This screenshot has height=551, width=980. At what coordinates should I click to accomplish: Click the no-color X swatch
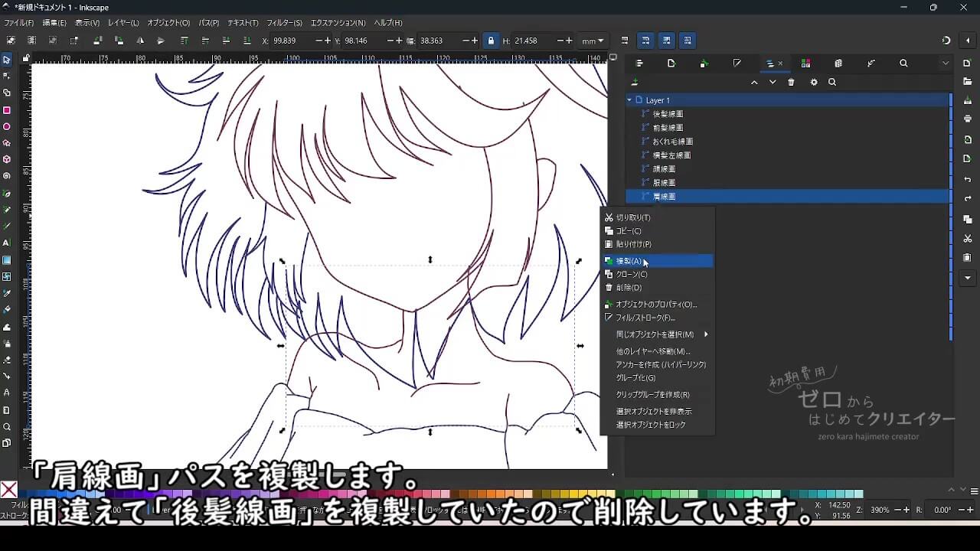9,490
